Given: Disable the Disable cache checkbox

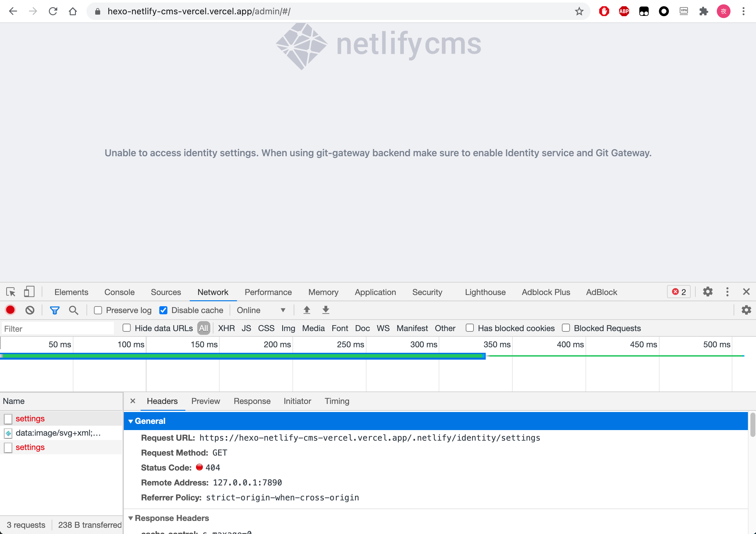Looking at the screenshot, I should pos(163,310).
